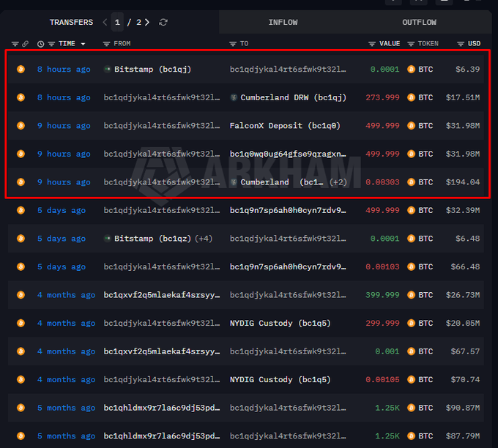Screen dimensions: 498x448
Task: Click Bitcoin icon on $194.04 transfer row
Action: (x=21, y=182)
